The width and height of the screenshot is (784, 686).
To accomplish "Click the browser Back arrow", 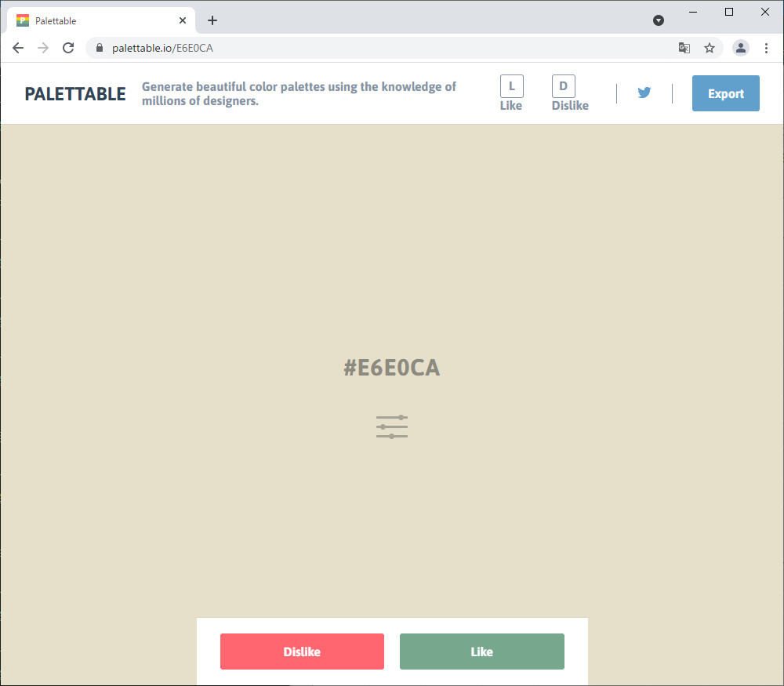I will 18,48.
